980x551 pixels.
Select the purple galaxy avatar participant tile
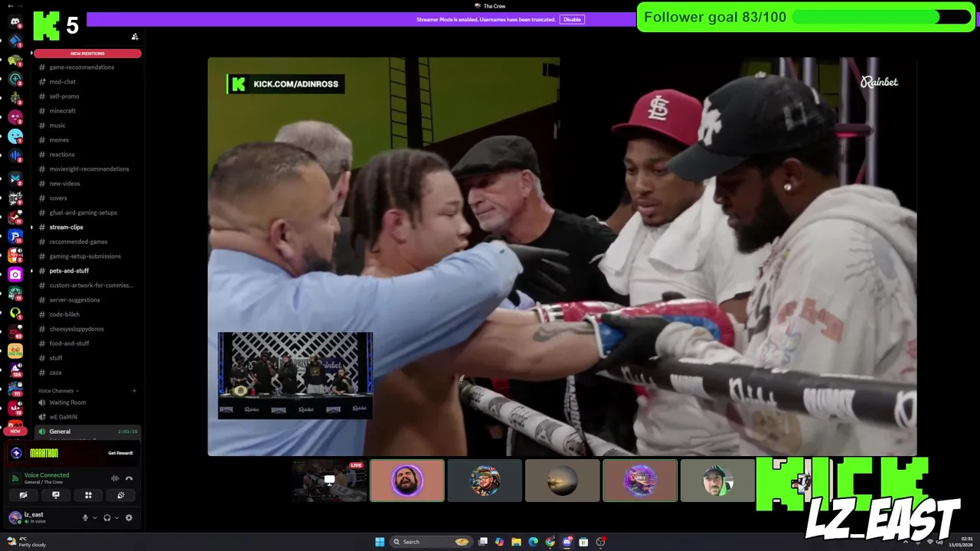coord(640,481)
